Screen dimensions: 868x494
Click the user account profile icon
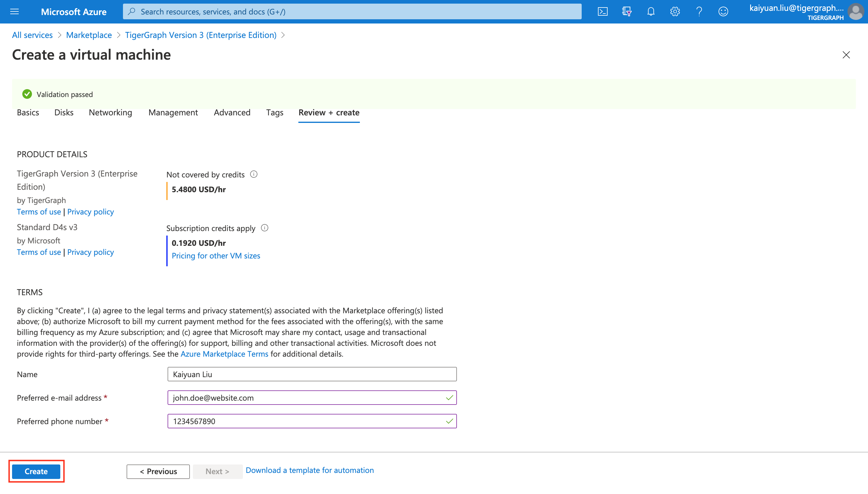856,11
